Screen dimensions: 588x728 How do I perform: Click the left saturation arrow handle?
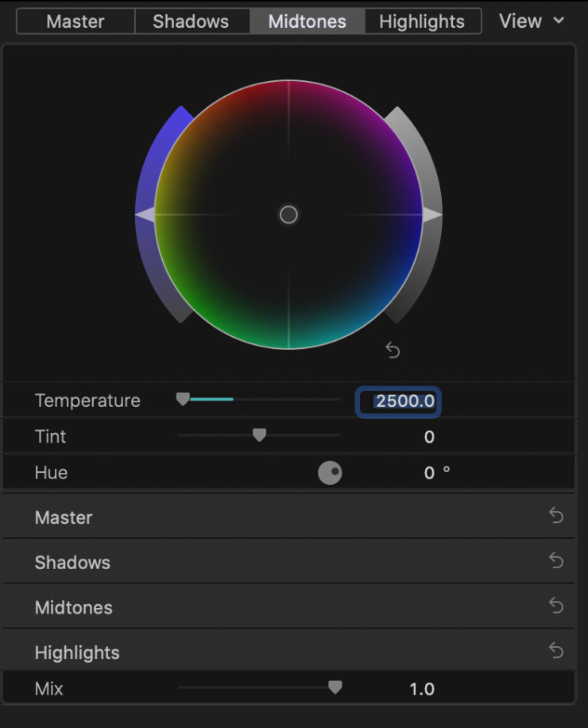click(x=144, y=215)
